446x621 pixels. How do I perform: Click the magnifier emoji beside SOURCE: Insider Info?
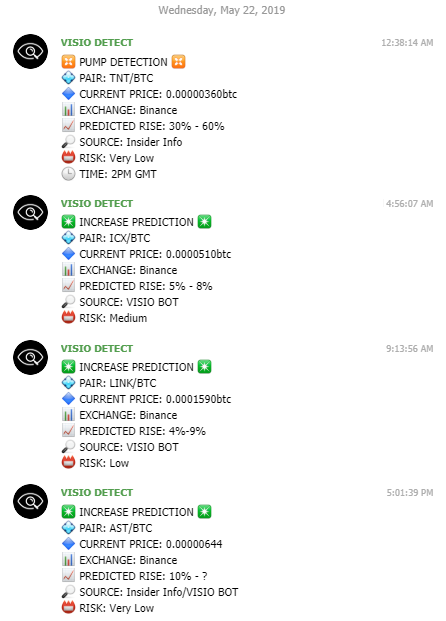pyautogui.click(x=68, y=142)
